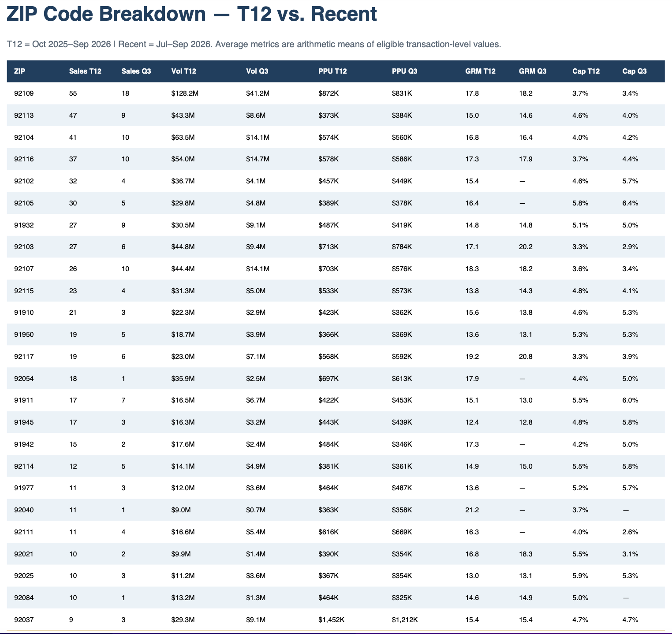Click the '$41.2M' Vol Q3 cell

click(258, 93)
